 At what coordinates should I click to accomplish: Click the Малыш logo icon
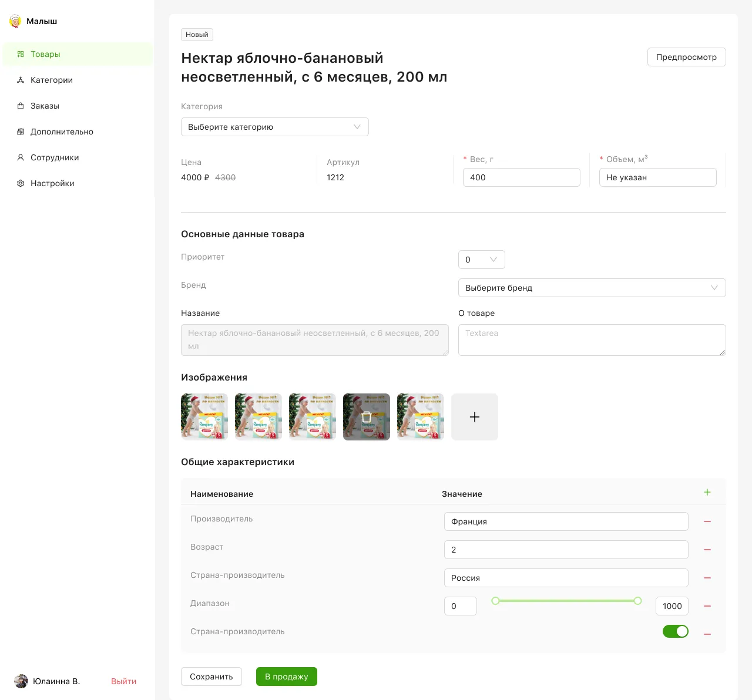[x=15, y=22]
